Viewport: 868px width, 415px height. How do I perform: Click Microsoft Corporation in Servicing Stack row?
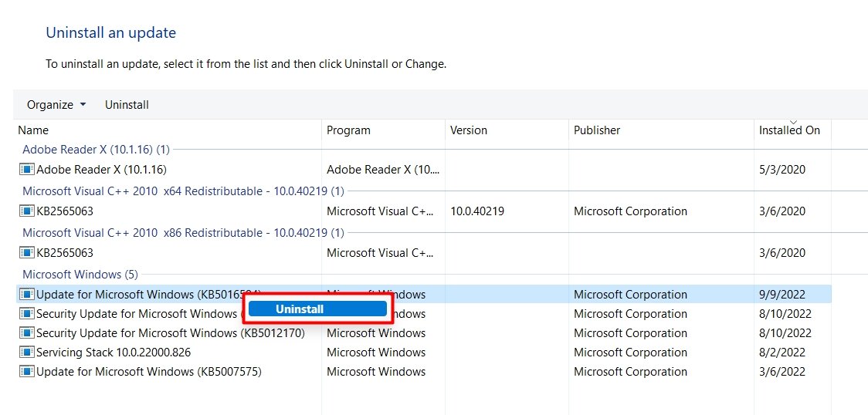click(630, 353)
